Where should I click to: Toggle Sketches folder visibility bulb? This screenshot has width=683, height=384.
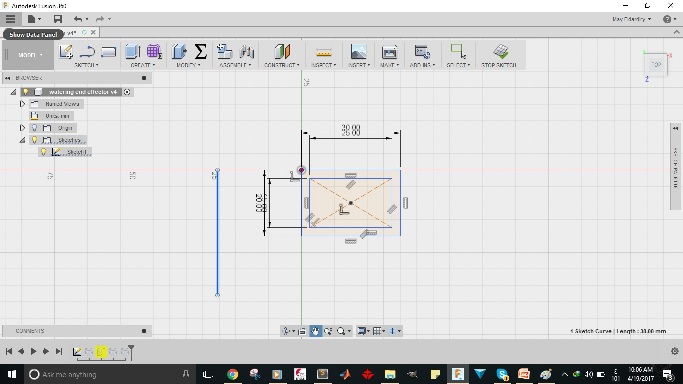coord(34,140)
